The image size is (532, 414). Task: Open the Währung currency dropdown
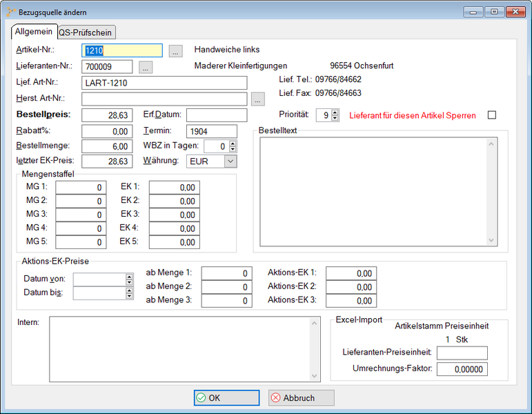point(230,161)
